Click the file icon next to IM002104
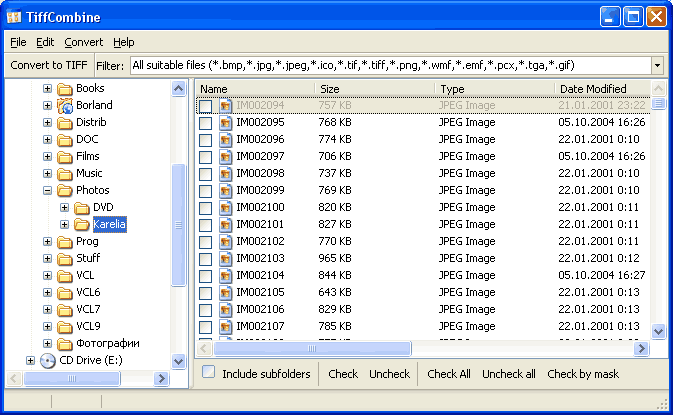This screenshot has width=673, height=415. (225, 275)
